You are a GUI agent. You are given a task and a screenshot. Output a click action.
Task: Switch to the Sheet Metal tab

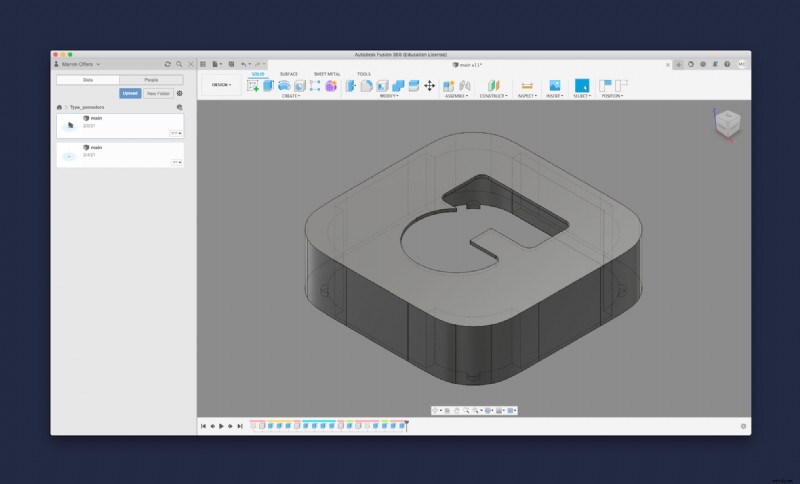pos(327,74)
